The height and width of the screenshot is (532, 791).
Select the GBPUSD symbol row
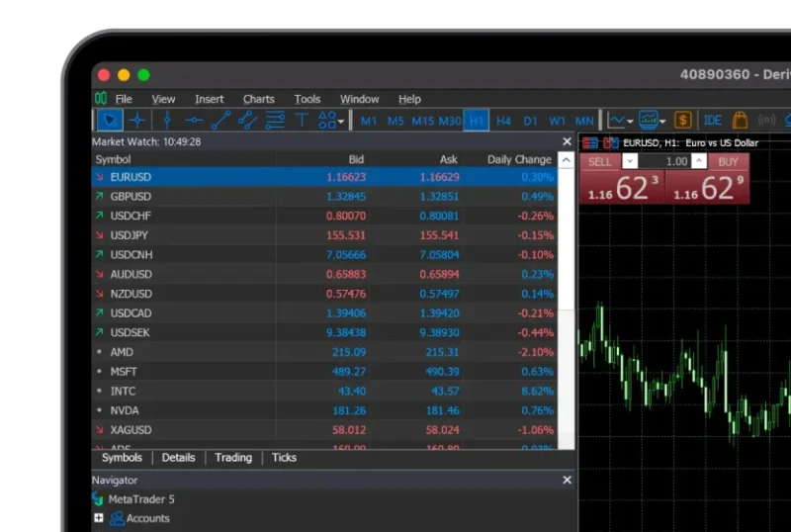pos(324,197)
